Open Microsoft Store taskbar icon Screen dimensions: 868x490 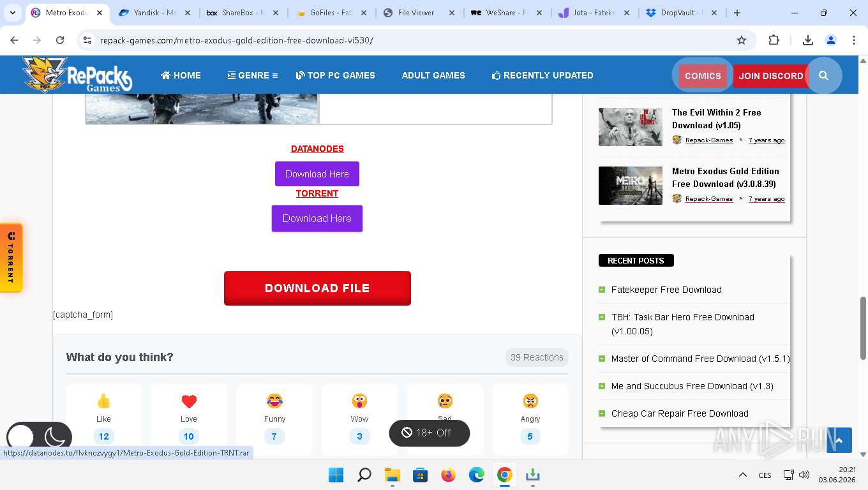[x=420, y=475]
